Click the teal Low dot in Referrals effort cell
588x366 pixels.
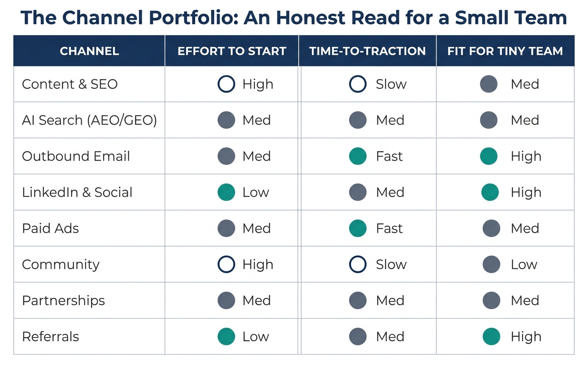coord(226,336)
